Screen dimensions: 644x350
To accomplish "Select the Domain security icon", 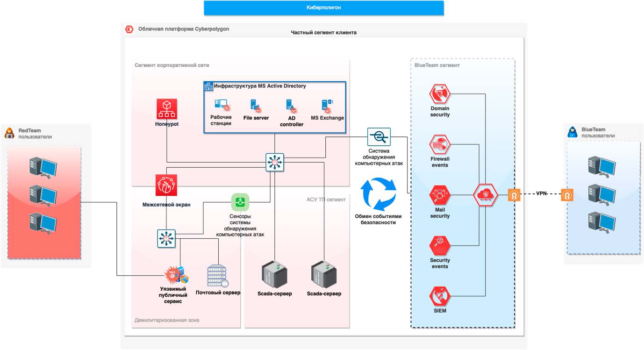I will (440, 94).
